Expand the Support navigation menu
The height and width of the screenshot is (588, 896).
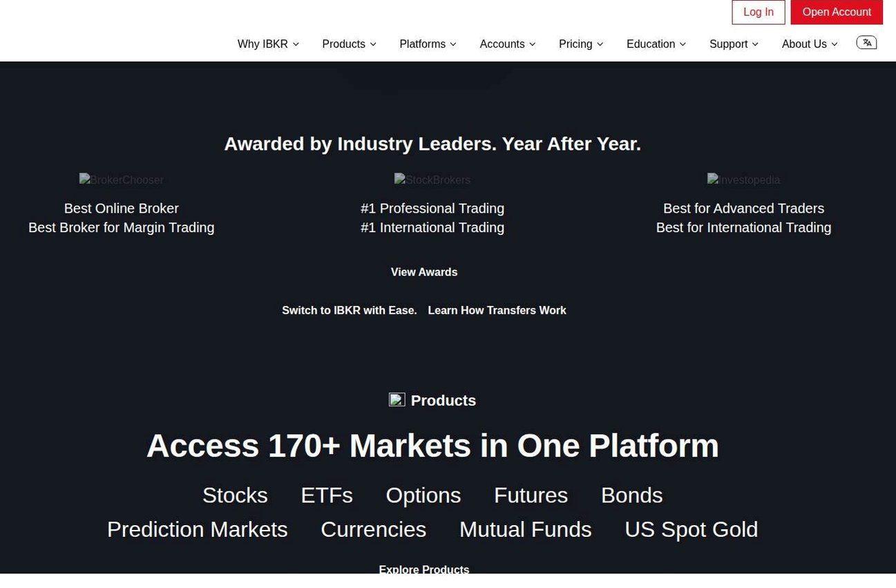(734, 44)
